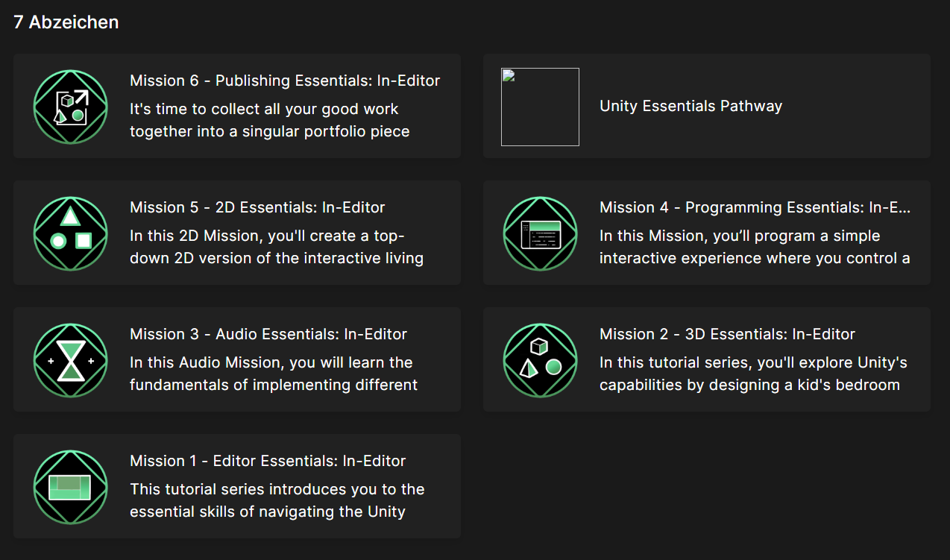Click the 7 Abzeichen heading
The height and width of the screenshot is (560, 950).
pos(65,22)
